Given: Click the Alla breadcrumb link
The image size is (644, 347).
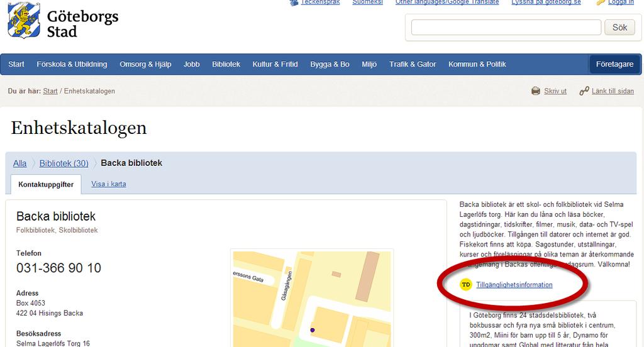Looking at the screenshot, I should (19, 163).
